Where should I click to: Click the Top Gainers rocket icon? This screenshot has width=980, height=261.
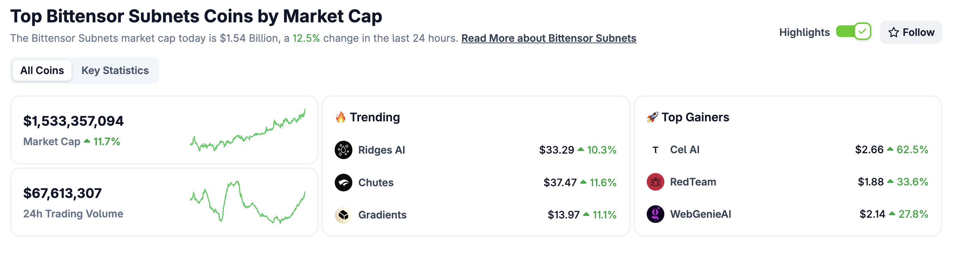[x=652, y=117]
